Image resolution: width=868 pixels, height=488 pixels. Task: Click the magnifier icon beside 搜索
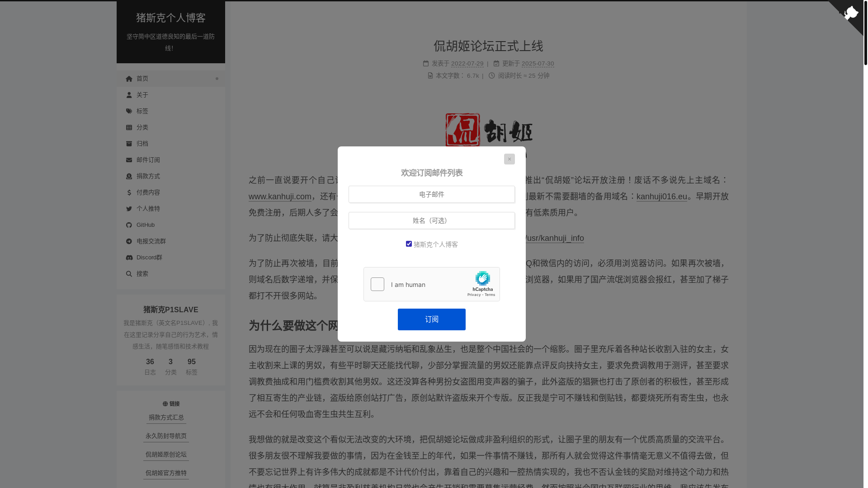click(129, 274)
